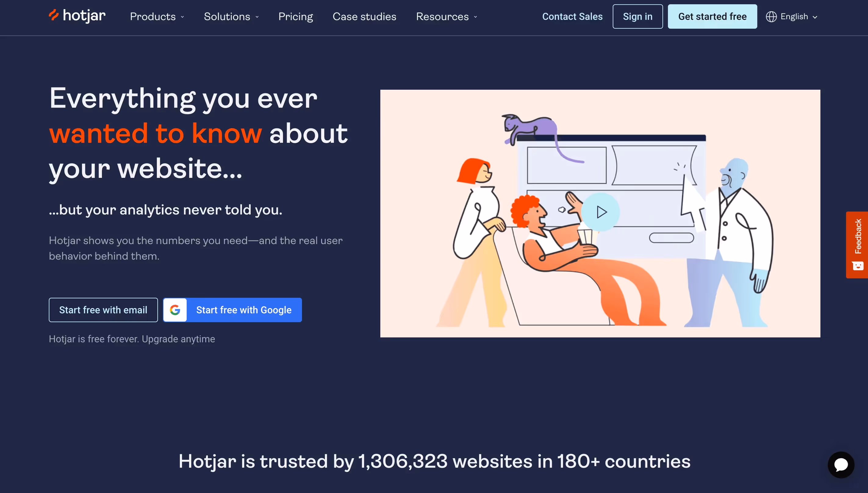The width and height of the screenshot is (868, 493).
Task: Open the chat bubble widget
Action: coord(841,465)
